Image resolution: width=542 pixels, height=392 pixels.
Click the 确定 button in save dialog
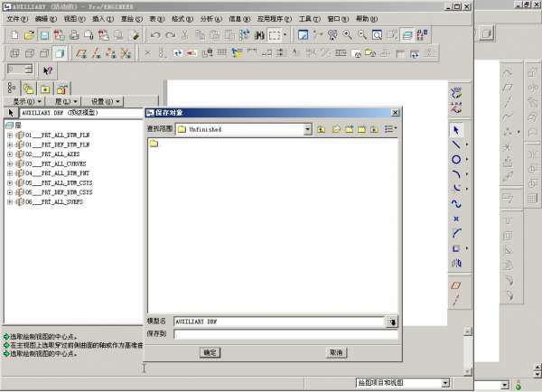point(210,352)
